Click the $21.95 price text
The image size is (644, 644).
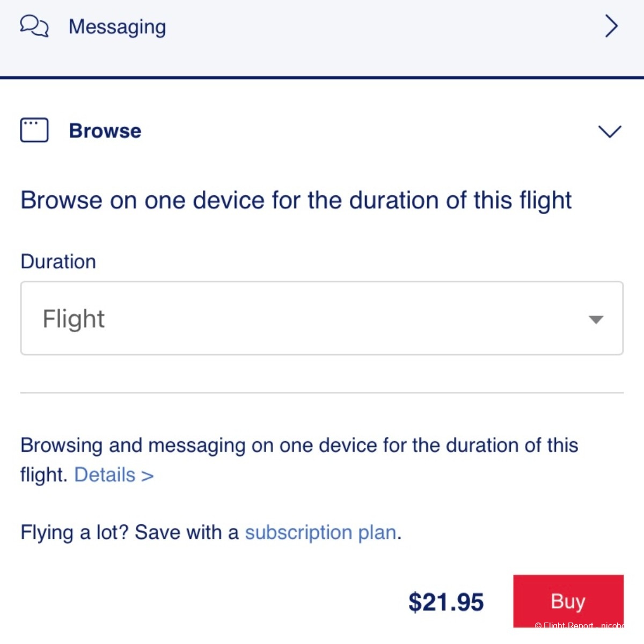[446, 602]
